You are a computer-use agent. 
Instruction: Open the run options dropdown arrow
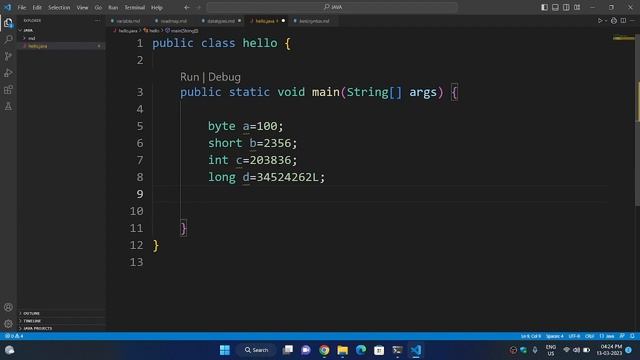(606, 20)
